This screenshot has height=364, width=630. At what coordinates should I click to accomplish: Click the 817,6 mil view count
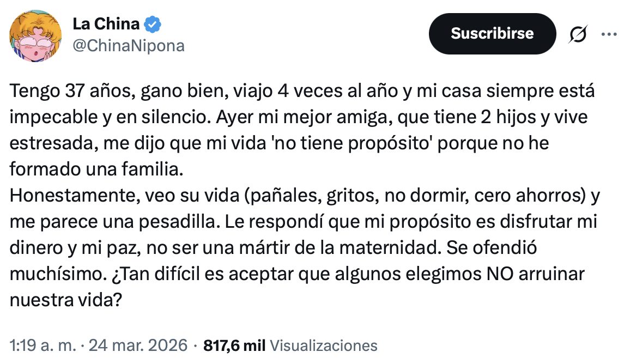tap(234, 345)
